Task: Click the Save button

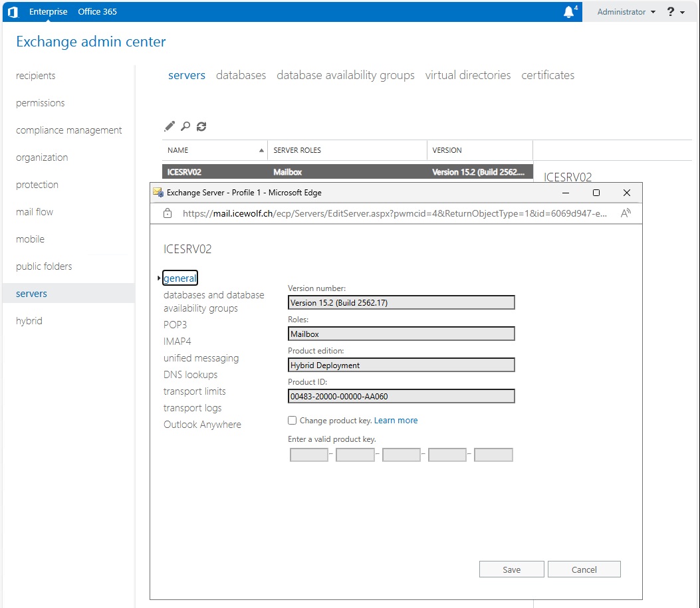Action: pyautogui.click(x=512, y=569)
